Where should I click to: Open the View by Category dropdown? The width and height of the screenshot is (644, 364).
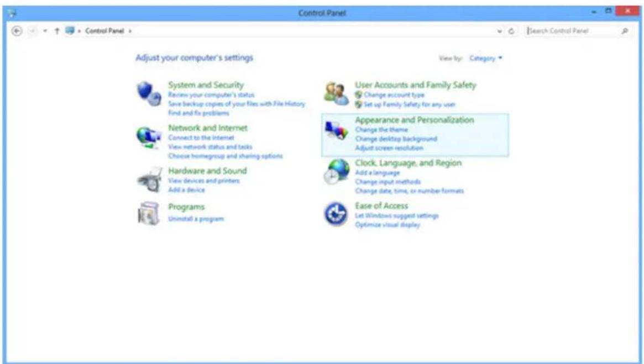485,58
